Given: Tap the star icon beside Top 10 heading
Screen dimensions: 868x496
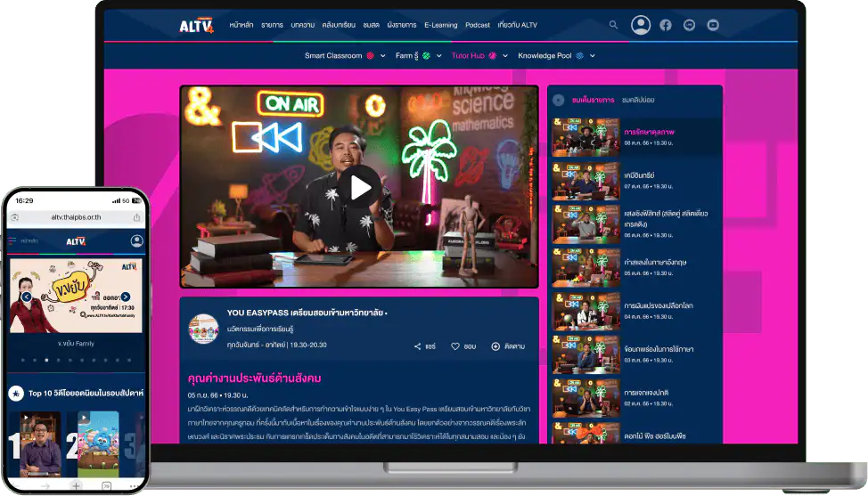Looking at the screenshot, I should (15, 394).
